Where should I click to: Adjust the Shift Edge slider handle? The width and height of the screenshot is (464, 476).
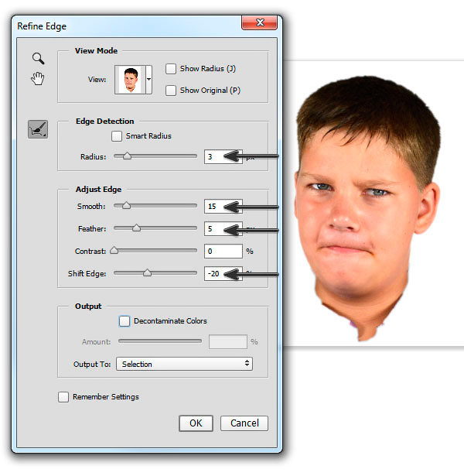tap(147, 272)
